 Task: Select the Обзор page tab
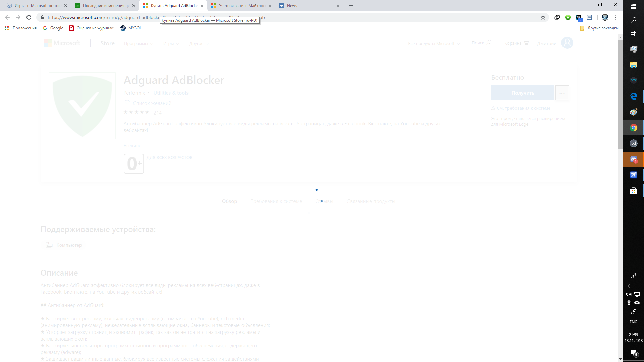click(x=229, y=201)
